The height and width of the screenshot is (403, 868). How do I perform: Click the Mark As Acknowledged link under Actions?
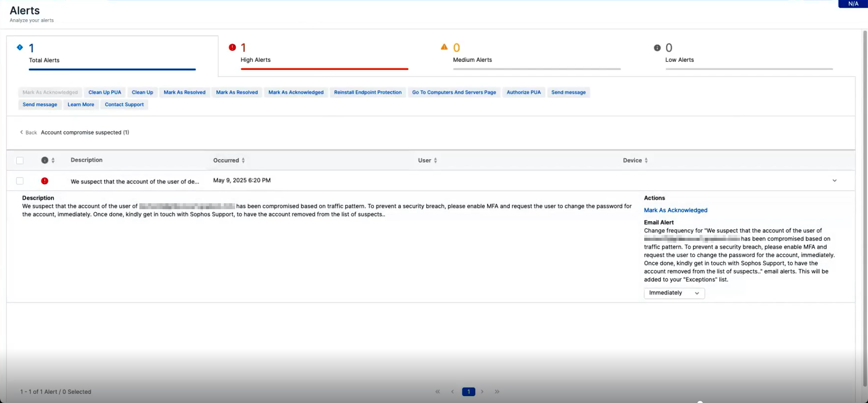[675, 210]
